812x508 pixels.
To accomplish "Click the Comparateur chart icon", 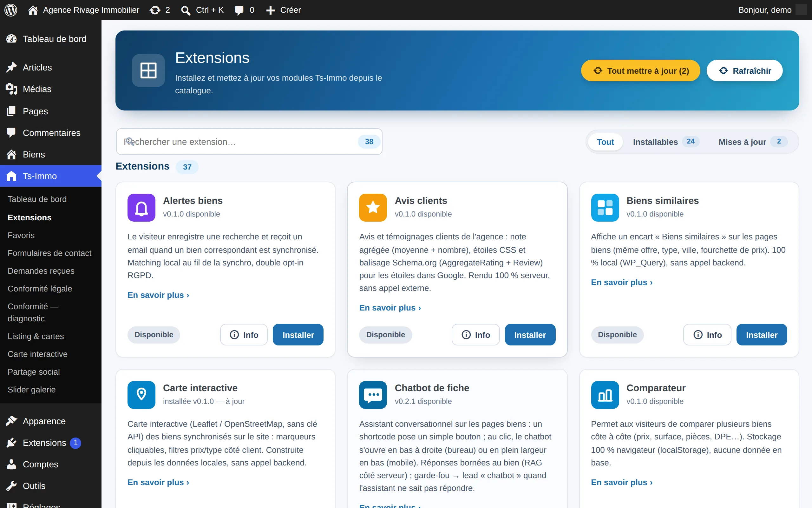I will pos(605,395).
